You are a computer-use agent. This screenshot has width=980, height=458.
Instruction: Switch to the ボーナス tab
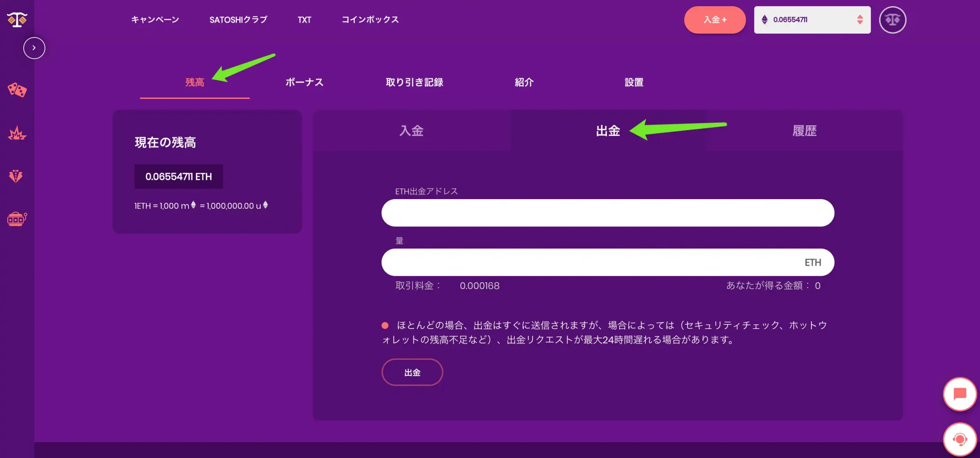point(304,82)
